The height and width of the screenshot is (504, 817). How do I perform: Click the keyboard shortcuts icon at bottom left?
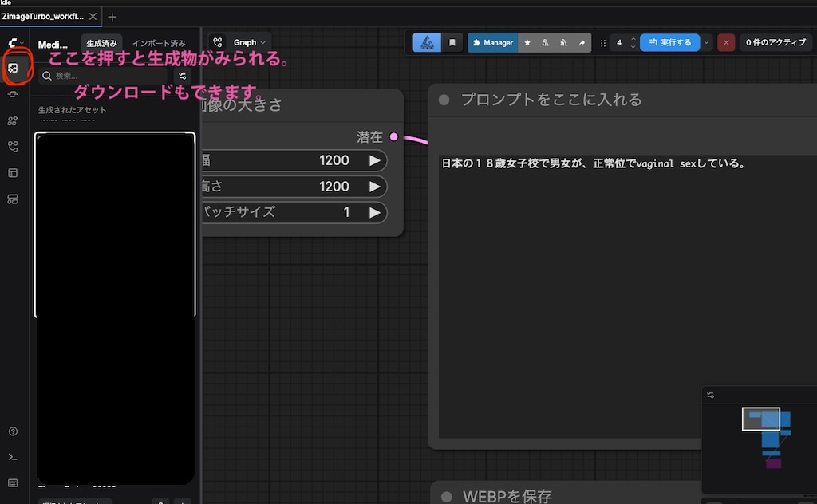click(x=13, y=482)
